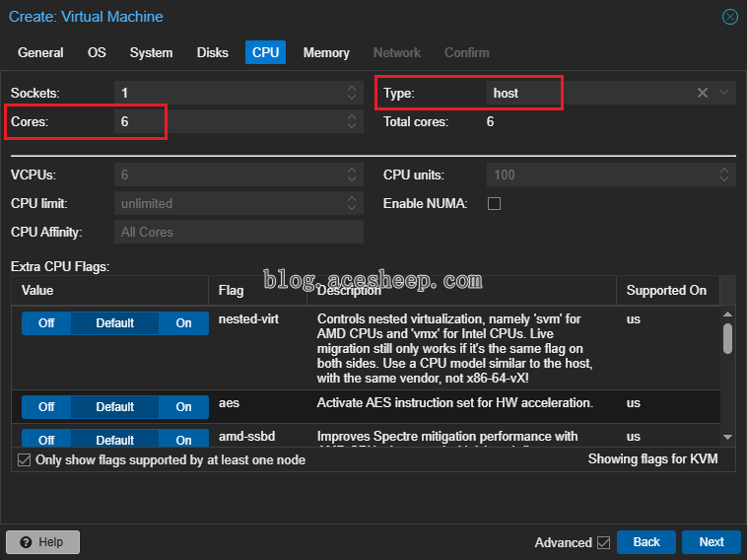Set amd-ssbd flag to On

point(183,439)
